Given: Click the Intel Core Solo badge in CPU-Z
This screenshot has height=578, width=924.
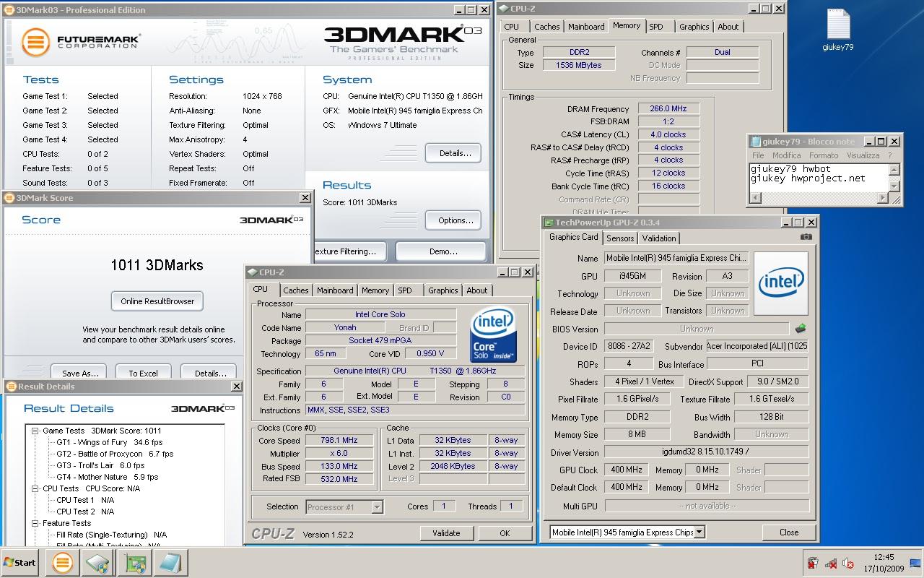Looking at the screenshot, I should point(494,335).
